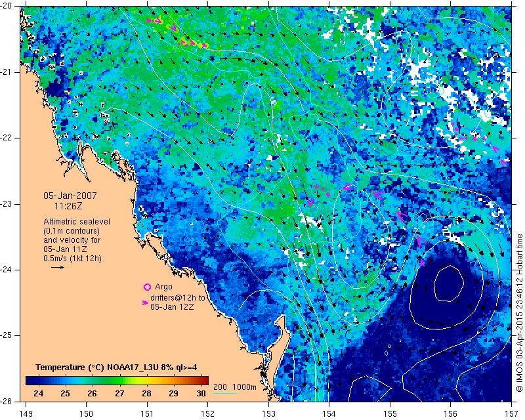Click latitude axis label -21

[x=7, y=72]
